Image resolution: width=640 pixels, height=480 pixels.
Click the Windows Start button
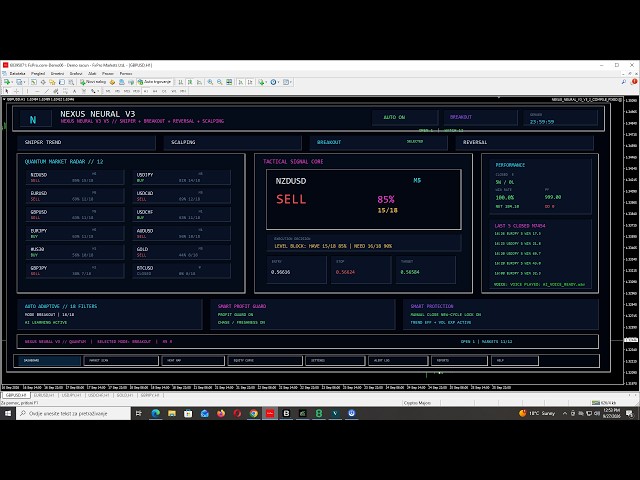point(8,413)
